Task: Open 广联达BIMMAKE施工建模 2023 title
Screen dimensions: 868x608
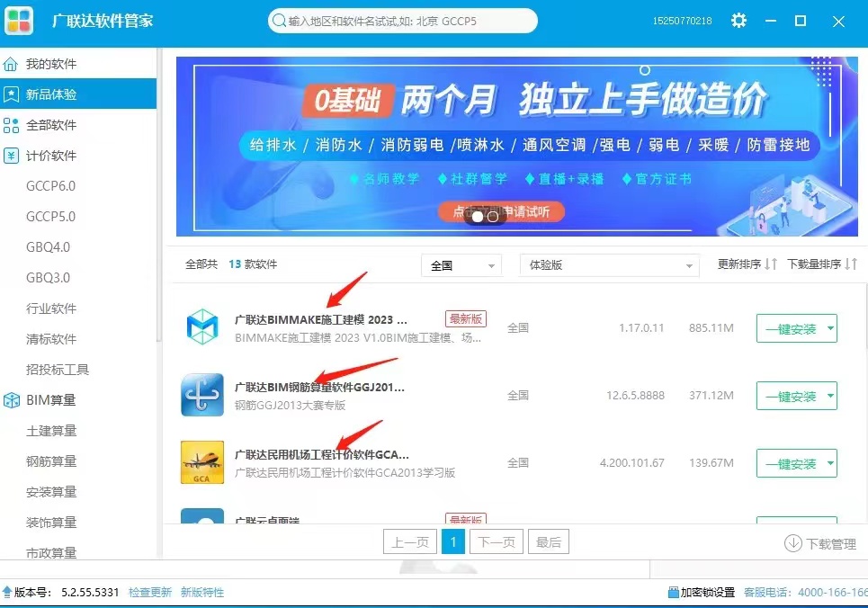Action: click(321, 319)
